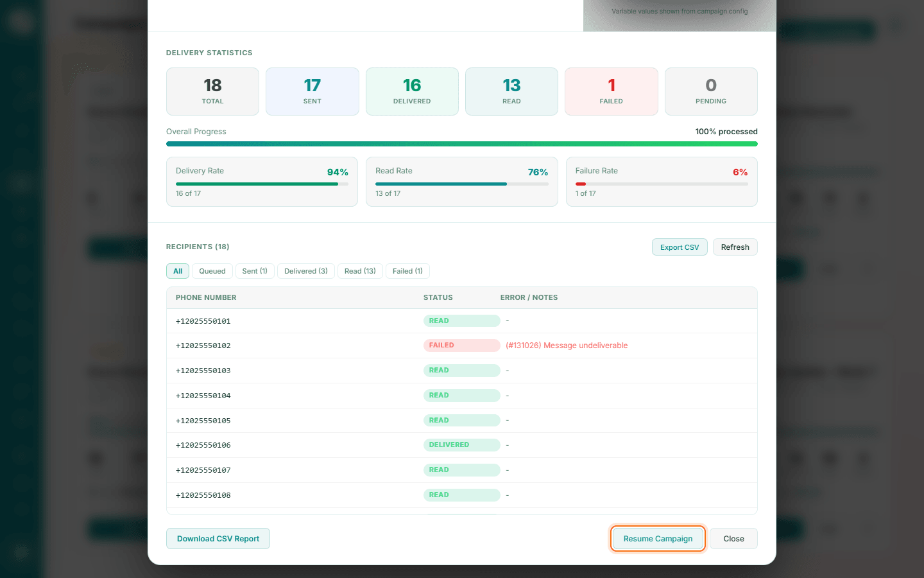Select phone number +12025550106

click(x=203, y=445)
